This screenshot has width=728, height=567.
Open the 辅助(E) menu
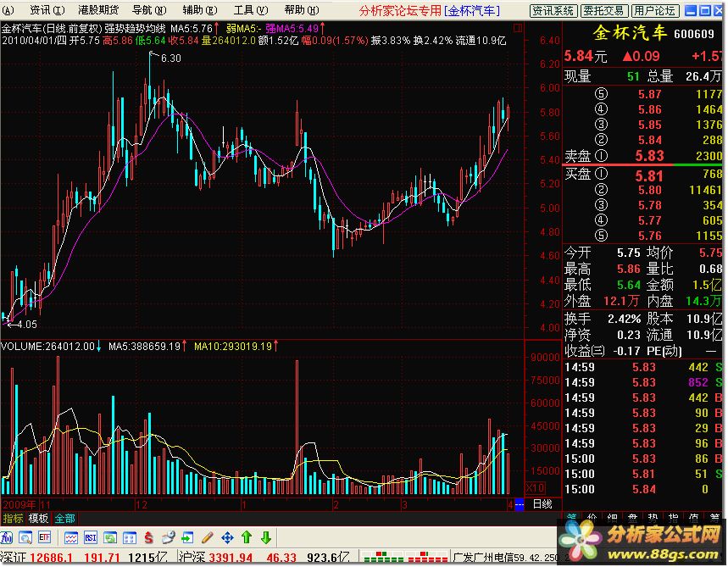click(200, 10)
